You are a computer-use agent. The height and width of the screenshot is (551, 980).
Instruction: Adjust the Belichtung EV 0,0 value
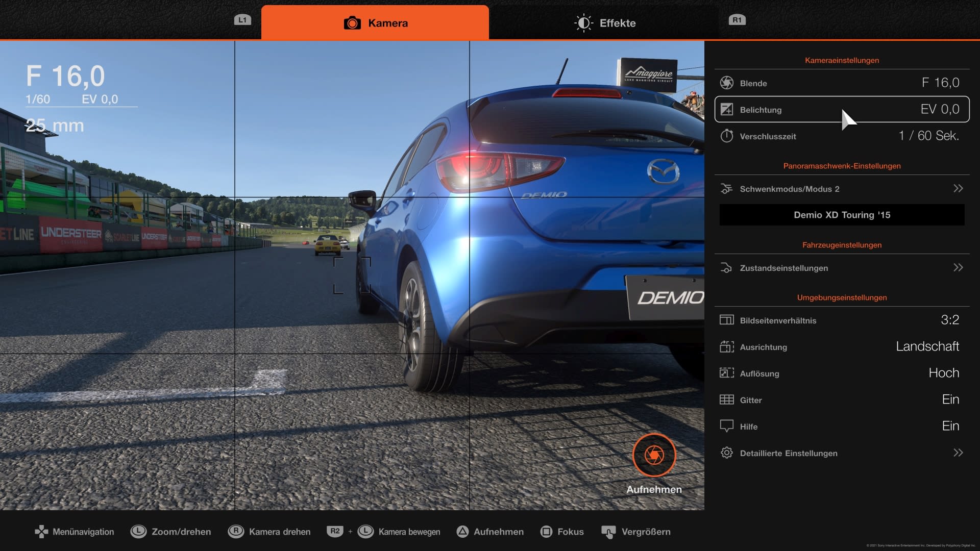(939, 109)
